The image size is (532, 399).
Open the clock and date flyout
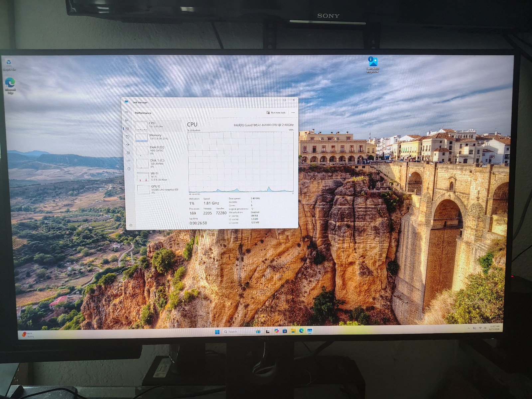(x=495, y=328)
